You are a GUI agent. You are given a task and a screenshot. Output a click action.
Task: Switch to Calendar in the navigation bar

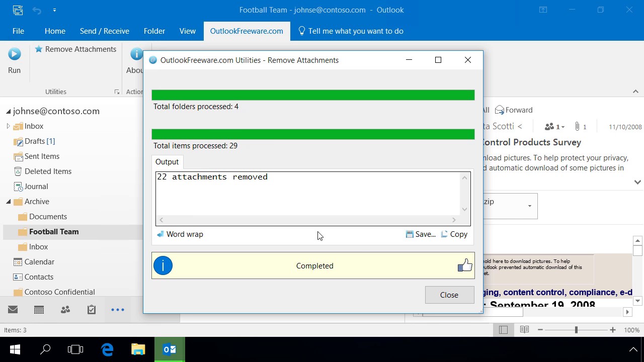(x=39, y=310)
